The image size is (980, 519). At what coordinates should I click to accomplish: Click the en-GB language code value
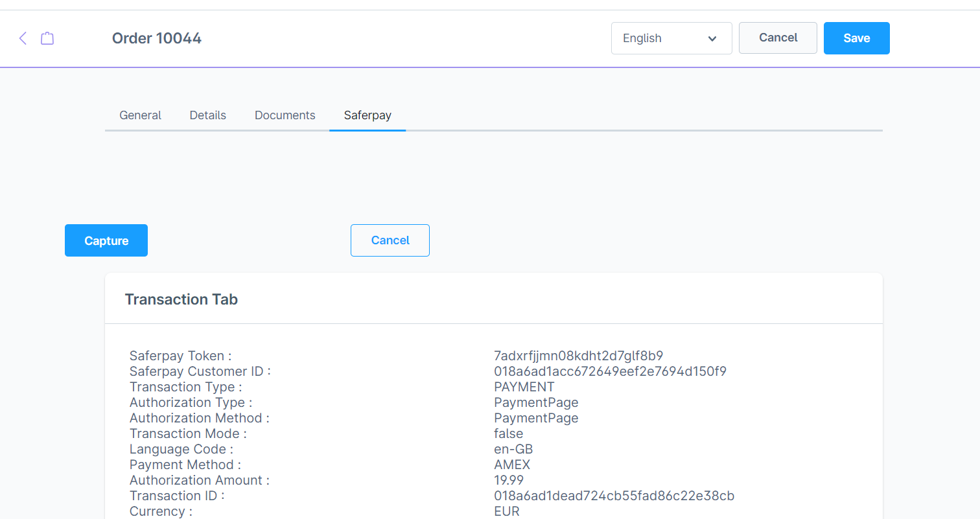(513, 449)
